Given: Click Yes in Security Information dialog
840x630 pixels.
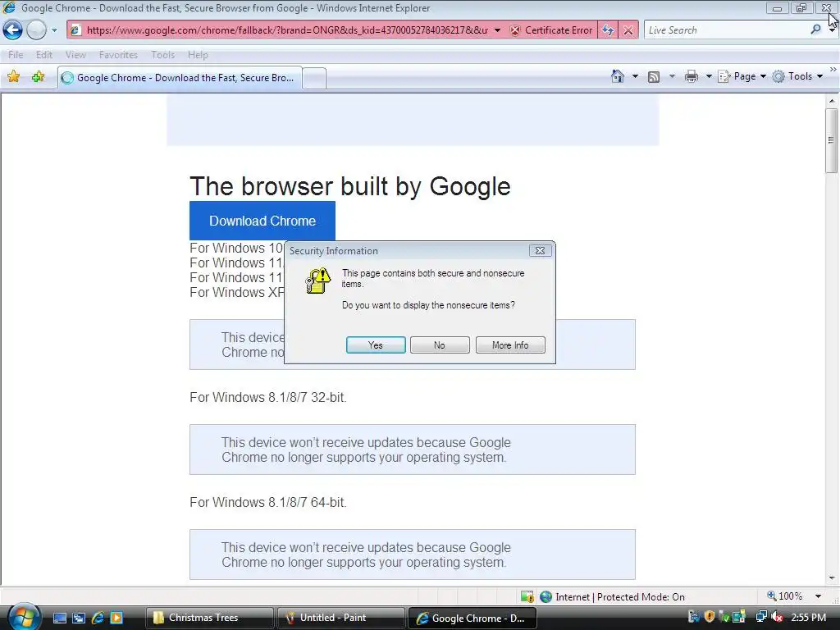Looking at the screenshot, I should (x=376, y=345).
